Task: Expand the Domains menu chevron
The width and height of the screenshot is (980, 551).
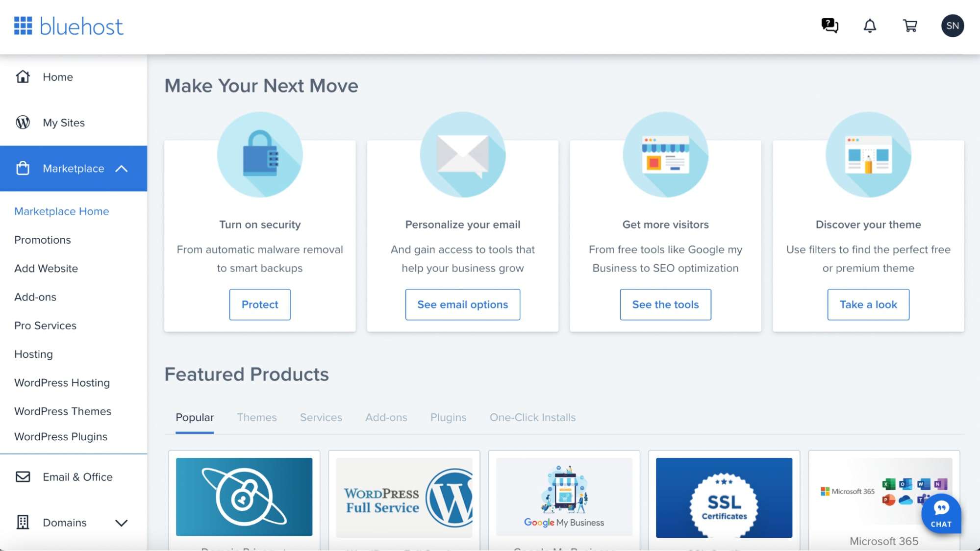Action: point(121,523)
